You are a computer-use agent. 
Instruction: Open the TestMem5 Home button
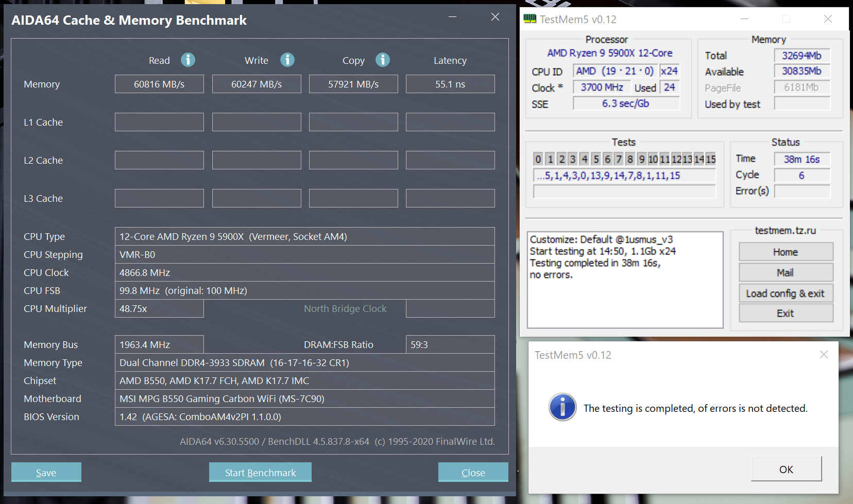(786, 252)
